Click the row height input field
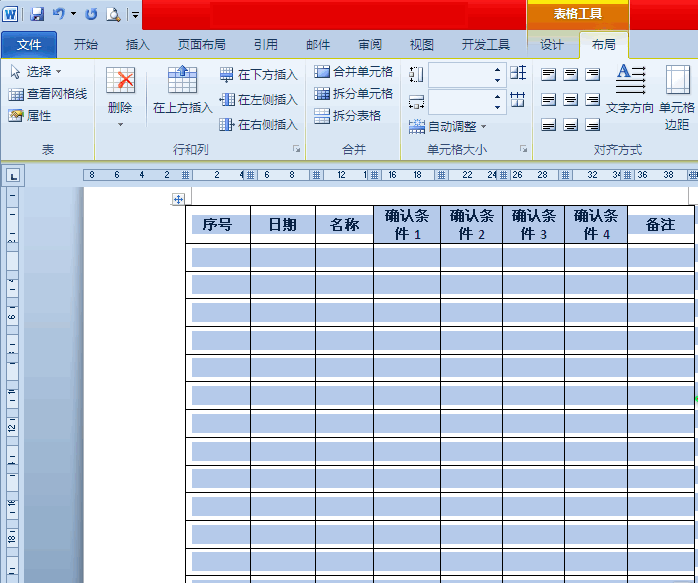This screenshot has width=698, height=583. pyautogui.click(x=460, y=75)
